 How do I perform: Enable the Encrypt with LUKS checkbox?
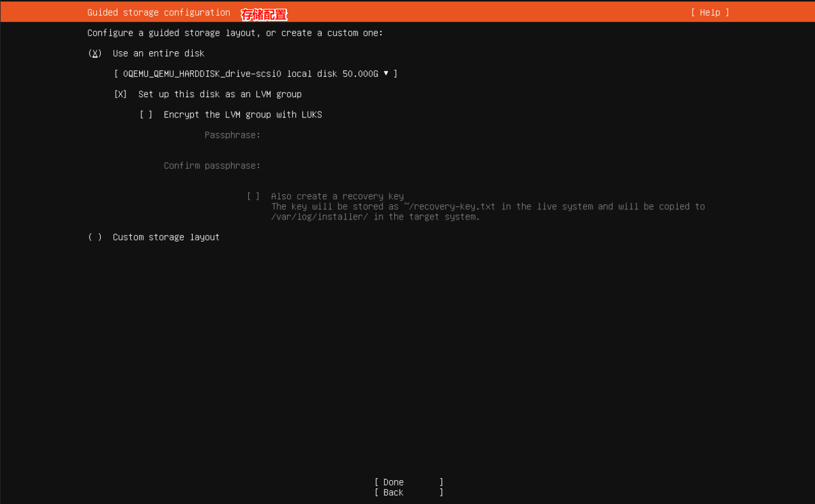(x=146, y=115)
